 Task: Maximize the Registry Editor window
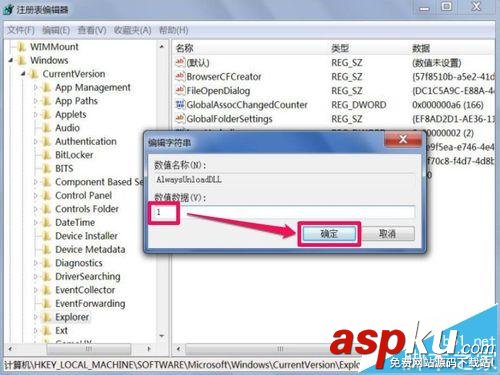pos(447,7)
